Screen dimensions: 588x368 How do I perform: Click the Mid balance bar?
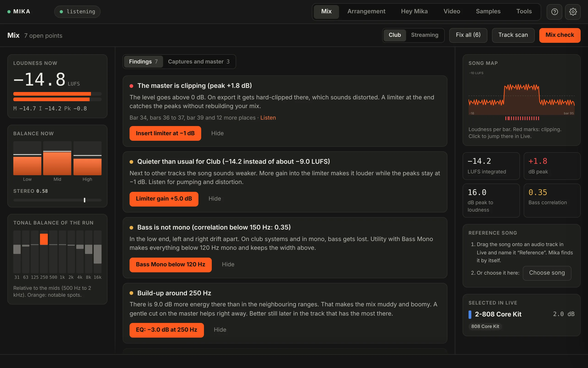57,158
